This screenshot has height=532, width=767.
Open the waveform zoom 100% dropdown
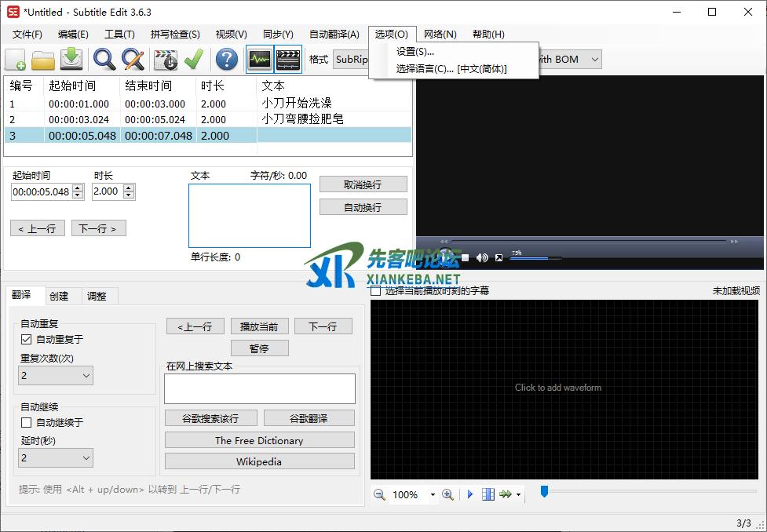click(x=432, y=495)
